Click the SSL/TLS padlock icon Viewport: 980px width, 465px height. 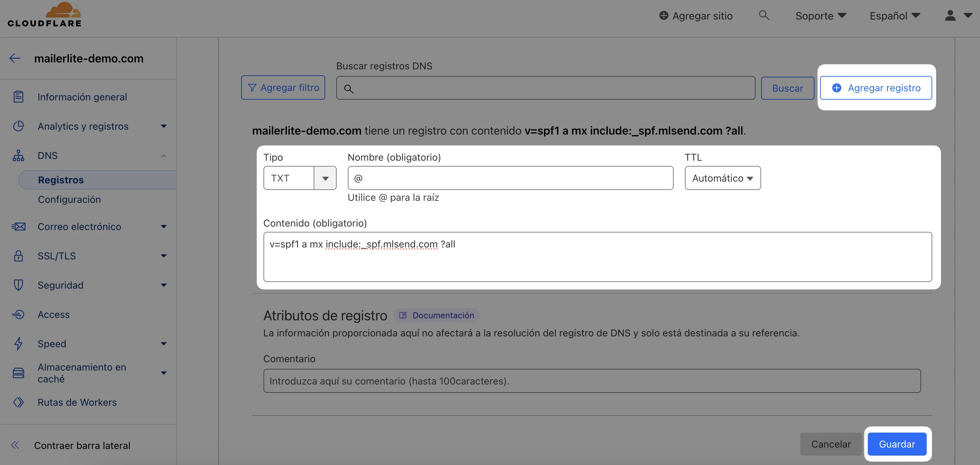[x=18, y=256]
